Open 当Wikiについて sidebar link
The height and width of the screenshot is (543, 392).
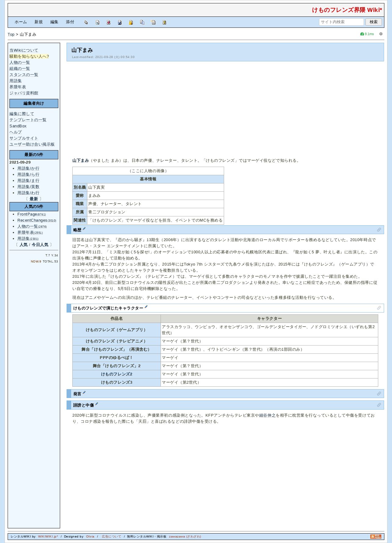coord(24,50)
